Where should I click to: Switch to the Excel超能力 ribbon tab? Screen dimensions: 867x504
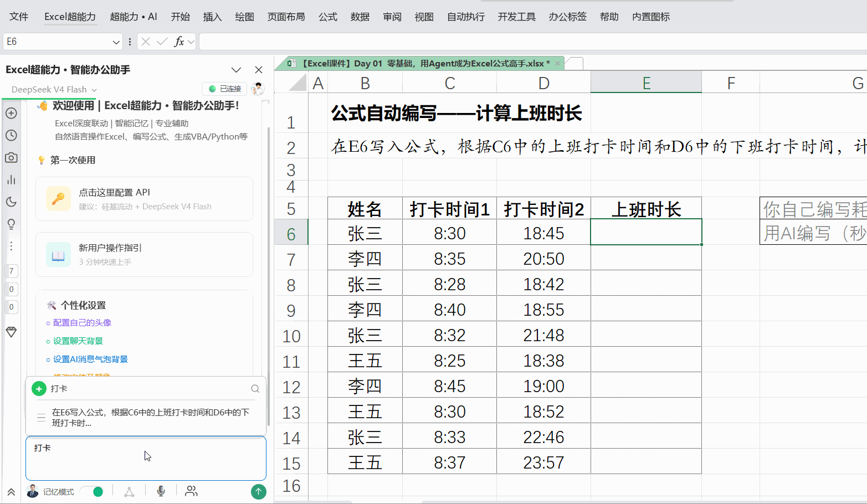[70, 17]
